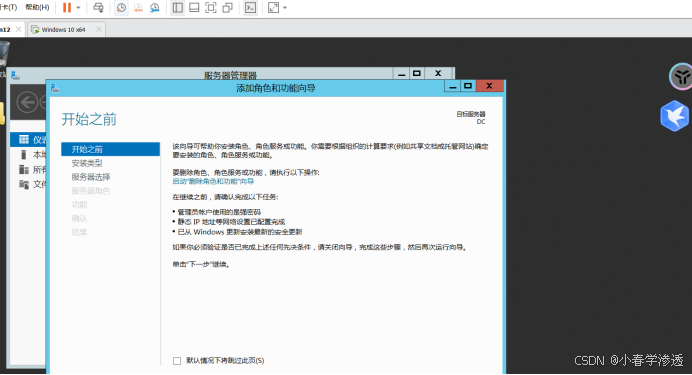692x375 pixels.
Task: Click the wizard title bar icon
Action: [55, 88]
